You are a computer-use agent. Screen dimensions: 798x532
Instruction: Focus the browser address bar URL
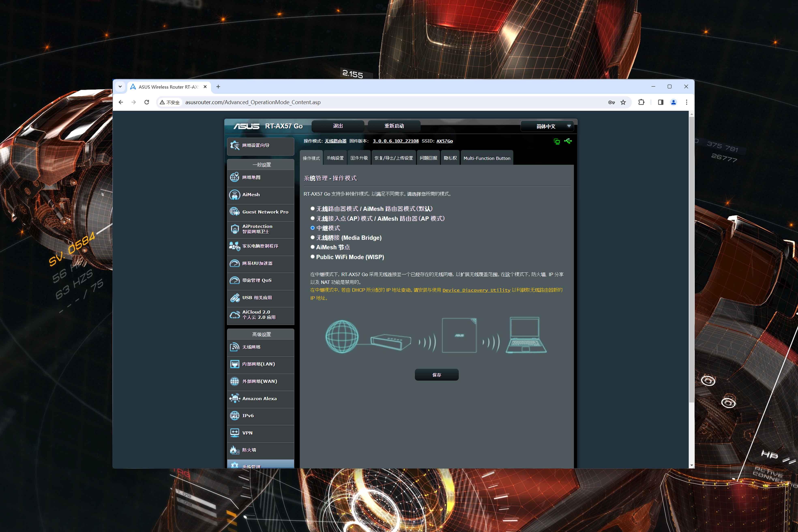253,102
